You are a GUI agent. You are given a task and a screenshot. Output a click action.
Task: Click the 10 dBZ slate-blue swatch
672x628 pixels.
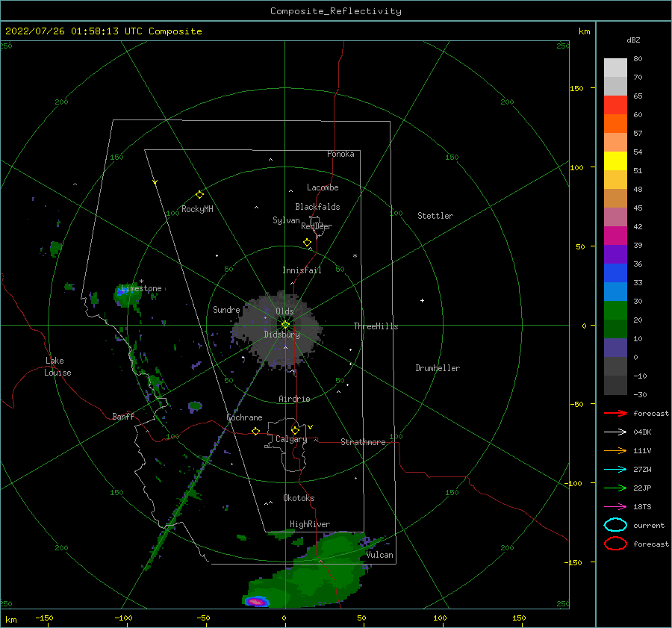(615, 348)
